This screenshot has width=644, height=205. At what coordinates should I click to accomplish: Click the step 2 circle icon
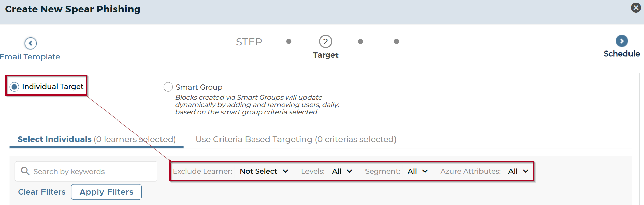click(325, 42)
